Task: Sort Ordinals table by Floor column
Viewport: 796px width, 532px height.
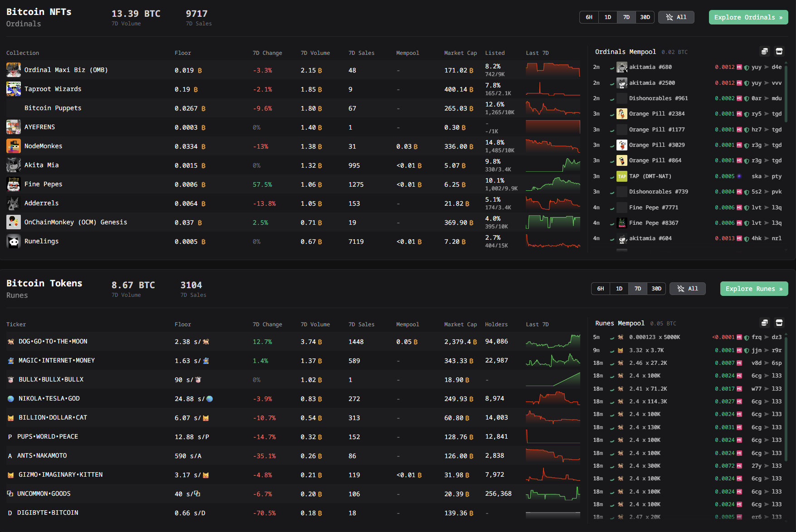Action: click(x=183, y=53)
